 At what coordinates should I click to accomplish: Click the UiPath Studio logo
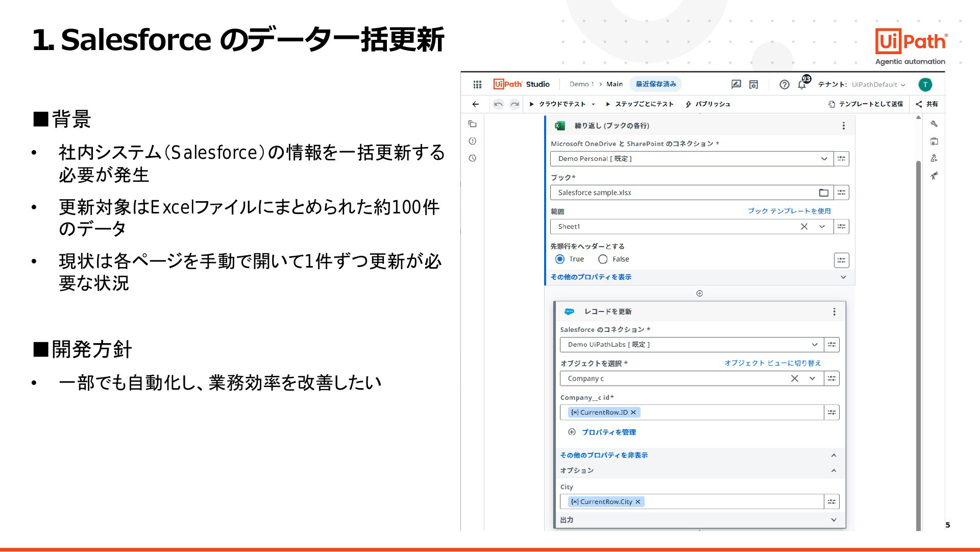tap(521, 84)
